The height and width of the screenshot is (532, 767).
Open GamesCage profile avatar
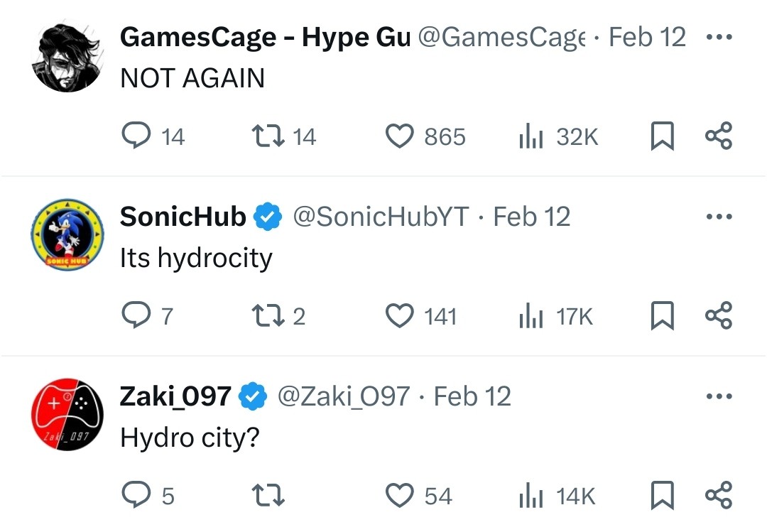point(67,58)
